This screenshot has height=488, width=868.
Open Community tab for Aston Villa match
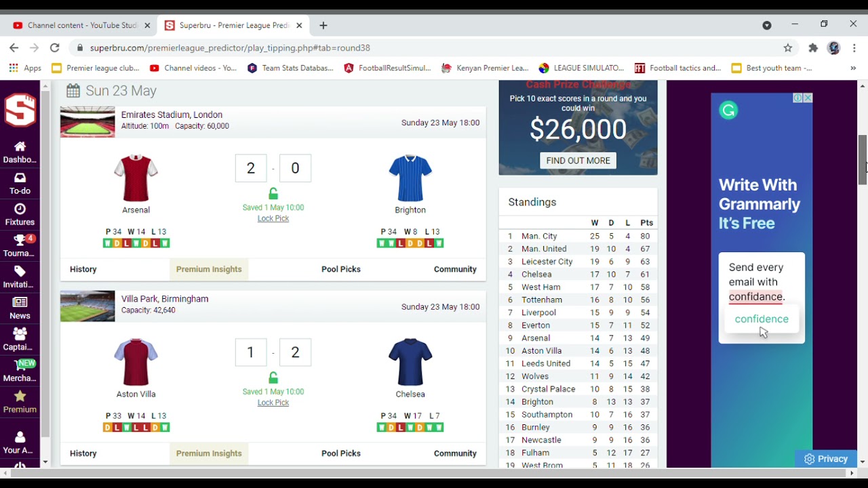[455, 453]
